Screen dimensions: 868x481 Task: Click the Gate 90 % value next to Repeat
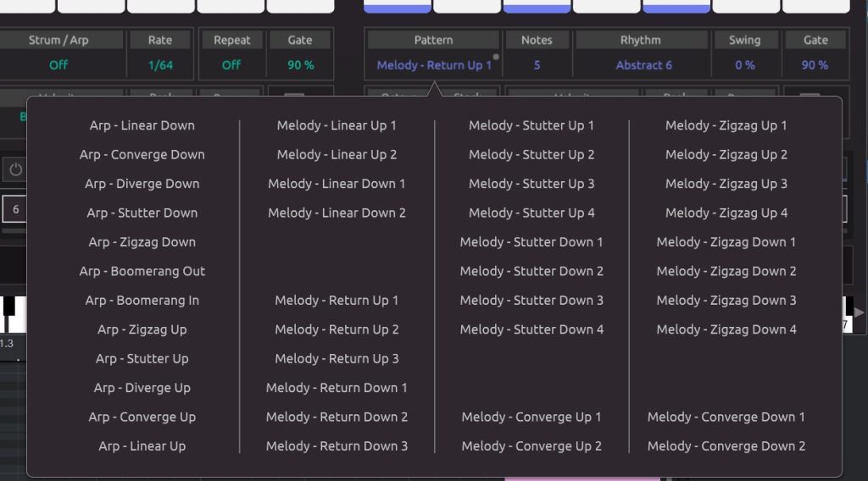tap(300, 65)
